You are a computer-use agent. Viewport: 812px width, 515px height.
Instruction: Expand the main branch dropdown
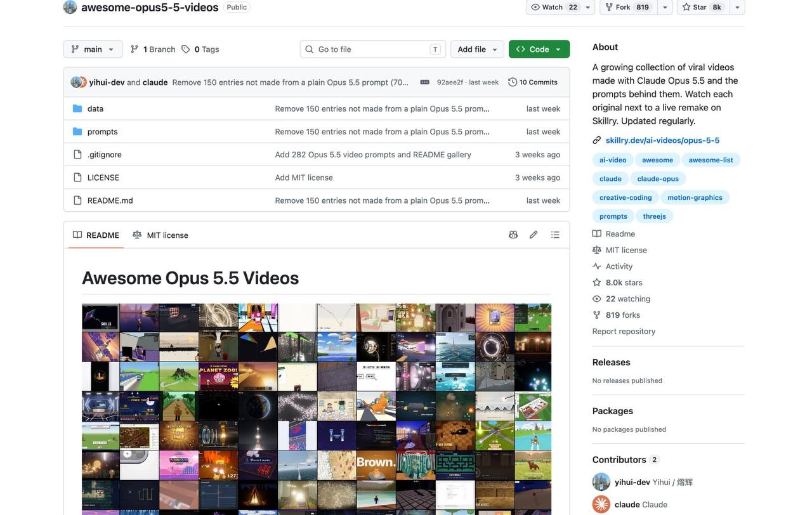click(93, 49)
